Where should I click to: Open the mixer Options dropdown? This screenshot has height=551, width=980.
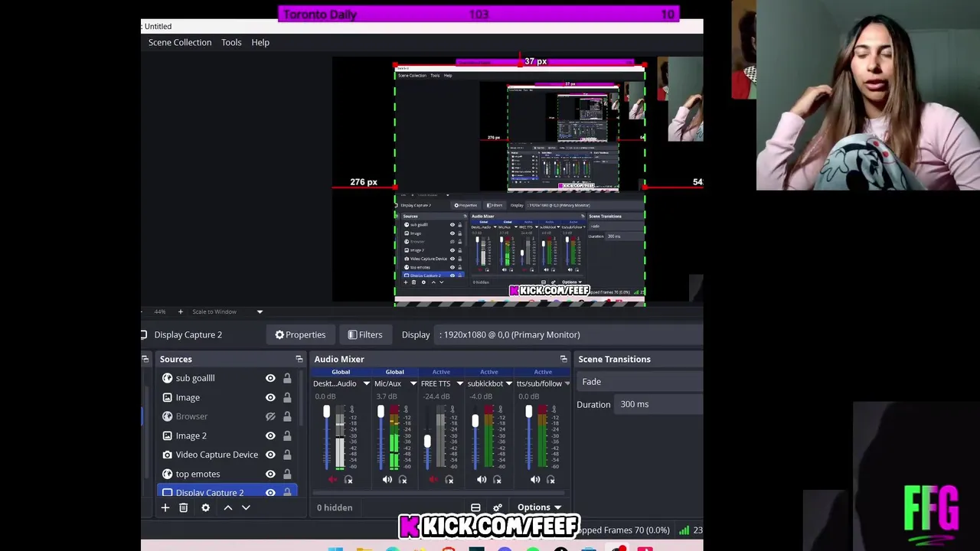point(539,507)
